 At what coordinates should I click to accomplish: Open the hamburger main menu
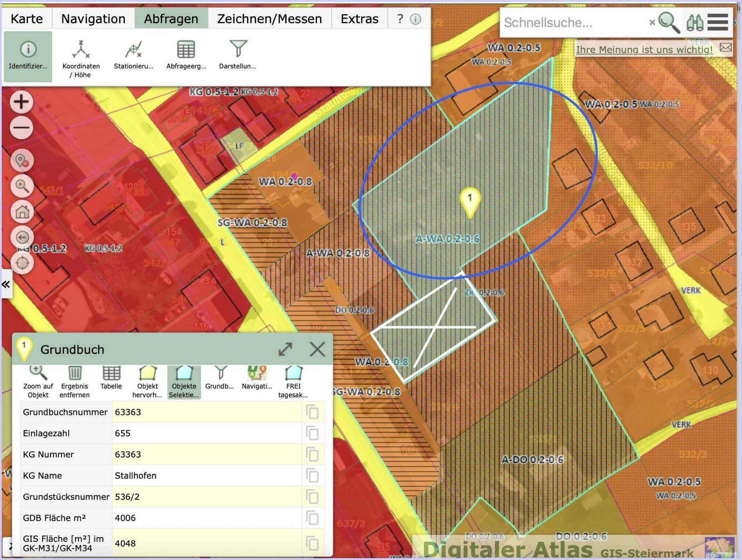718,22
